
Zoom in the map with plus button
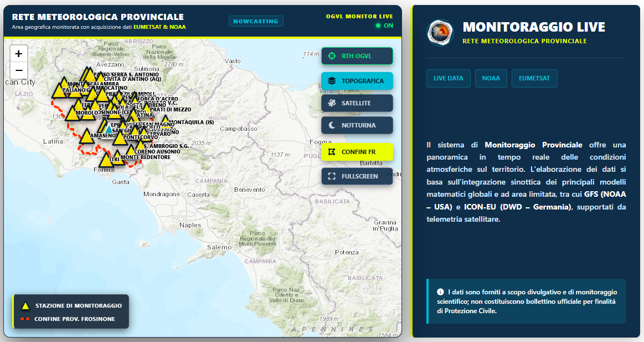[x=18, y=54]
